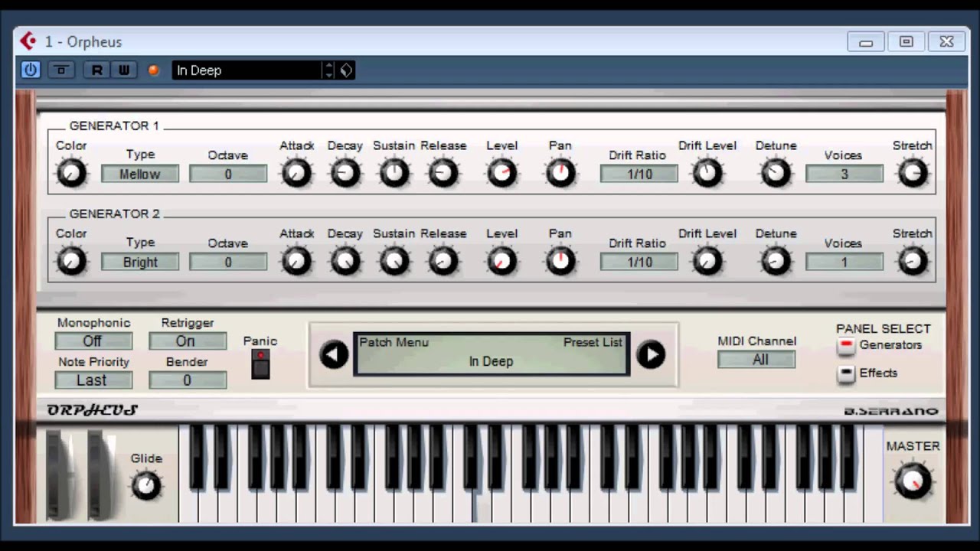Toggle Monophonic mode Off button
The image size is (980, 551).
point(93,341)
